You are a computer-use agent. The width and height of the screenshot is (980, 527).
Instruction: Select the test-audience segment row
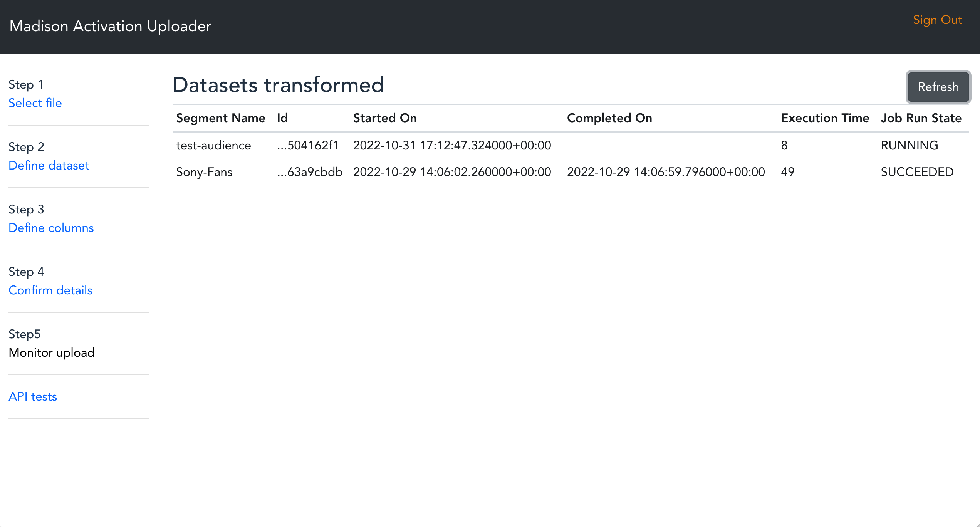[x=213, y=146]
